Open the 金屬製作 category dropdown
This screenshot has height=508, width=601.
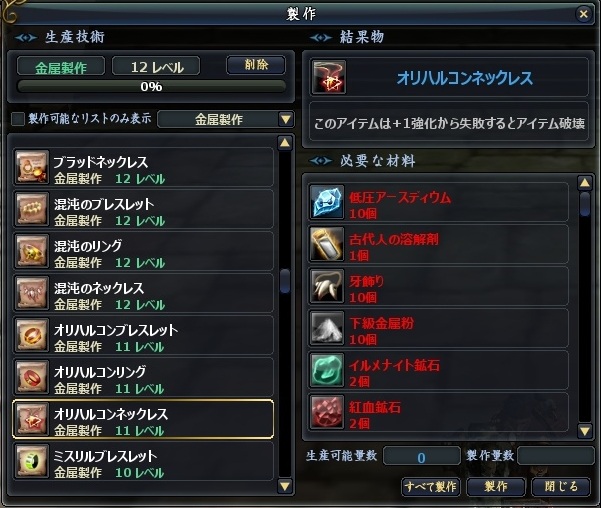(x=226, y=119)
